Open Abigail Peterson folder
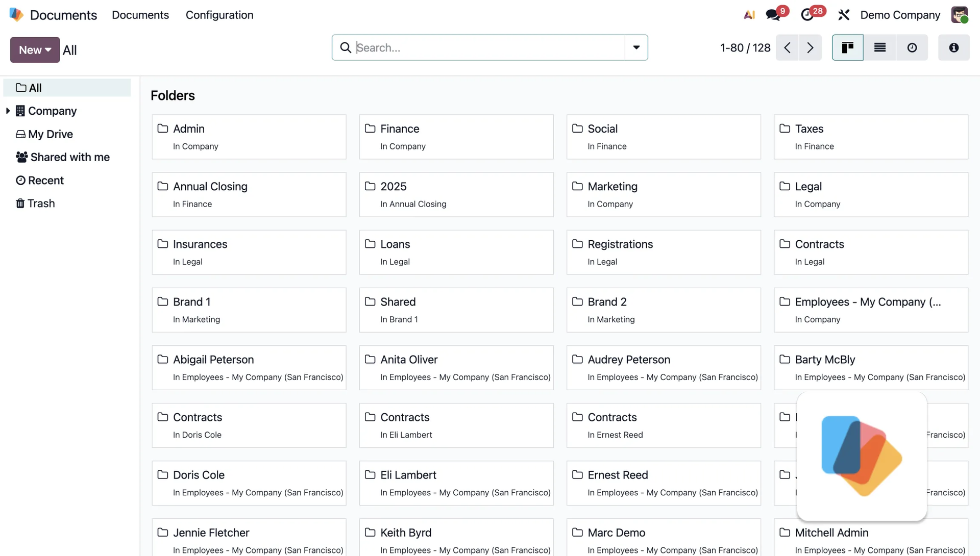Screen dimensions: 980x556 pos(249,367)
